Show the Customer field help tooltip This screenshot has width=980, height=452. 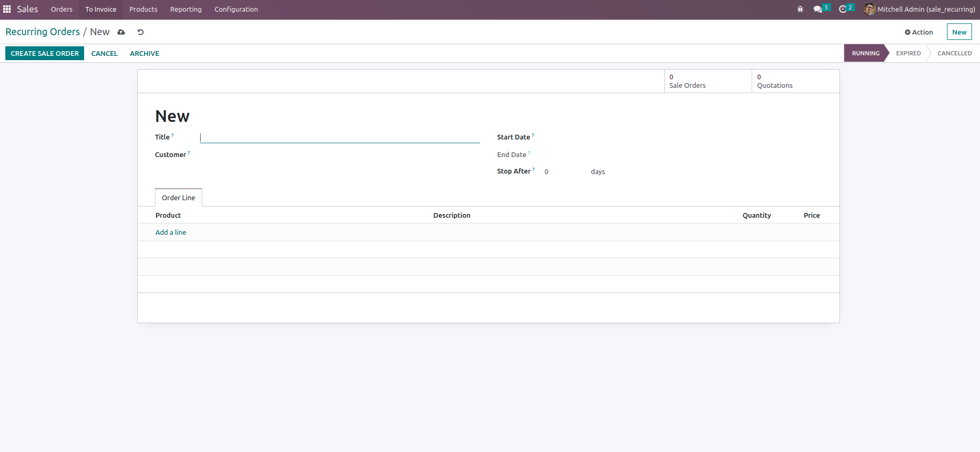[x=188, y=153]
